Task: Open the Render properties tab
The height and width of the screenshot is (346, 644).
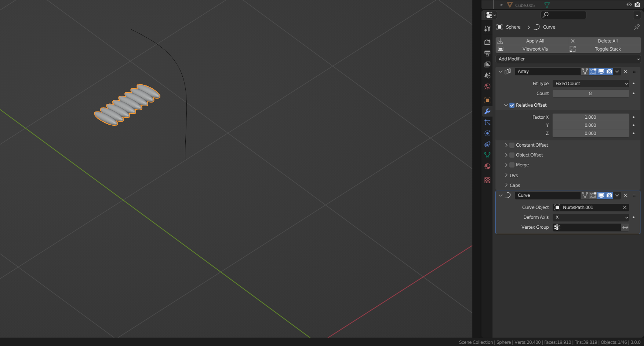Action: pos(487,42)
